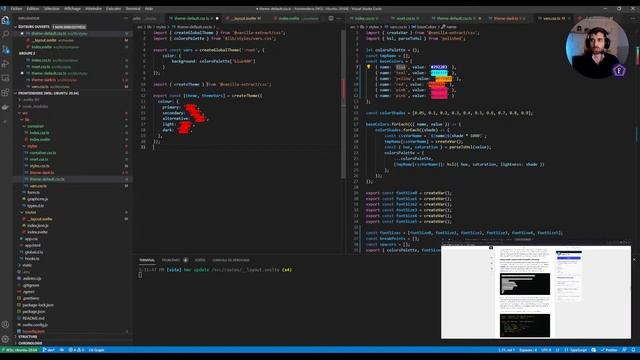Image resolution: width=640 pixels, height=360 pixels.
Task: Switch to __layout.svelte tab in left group
Action: click(243, 18)
